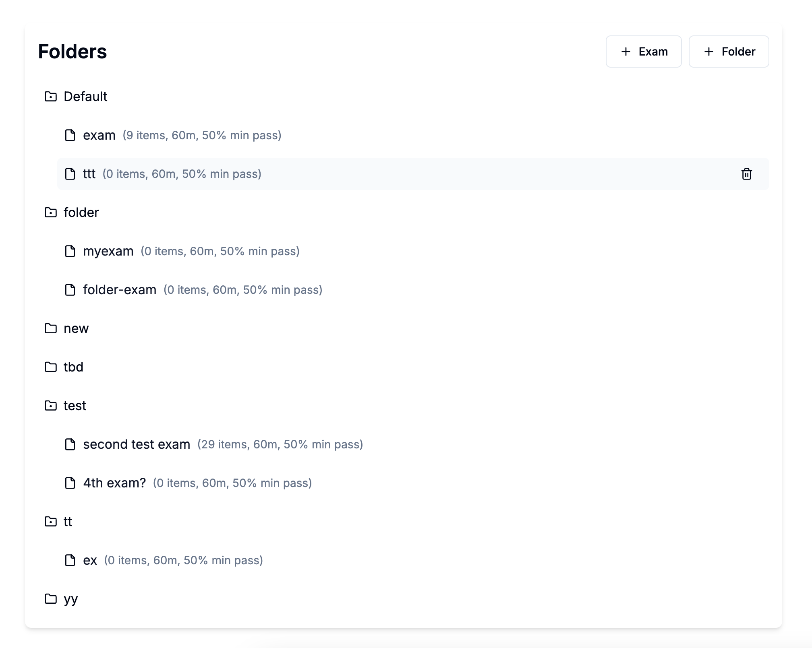Screen dimensions: 812x648
Task: Click the trash icon on ttt row
Action: click(x=746, y=174)
